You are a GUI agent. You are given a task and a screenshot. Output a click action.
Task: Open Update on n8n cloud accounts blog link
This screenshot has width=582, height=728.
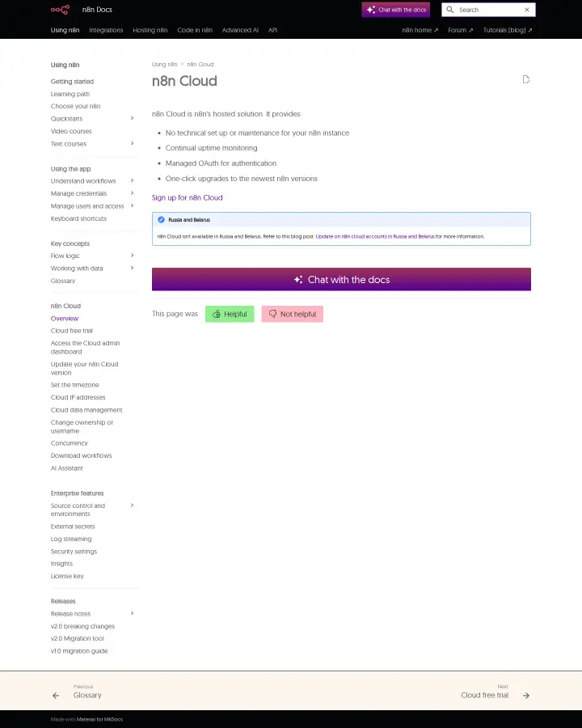coord(375,236)
